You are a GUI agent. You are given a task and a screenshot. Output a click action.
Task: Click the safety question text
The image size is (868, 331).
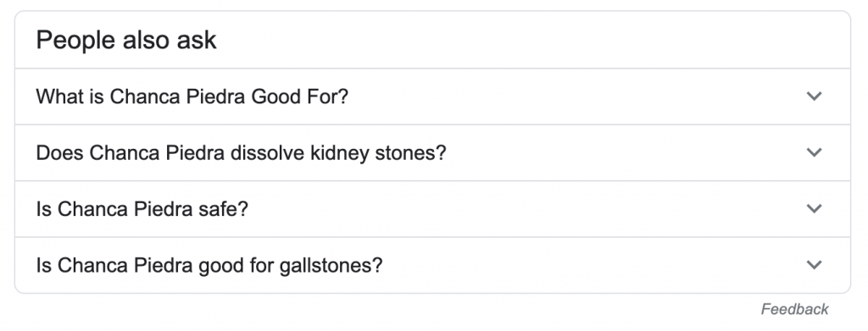coord(142,209)
